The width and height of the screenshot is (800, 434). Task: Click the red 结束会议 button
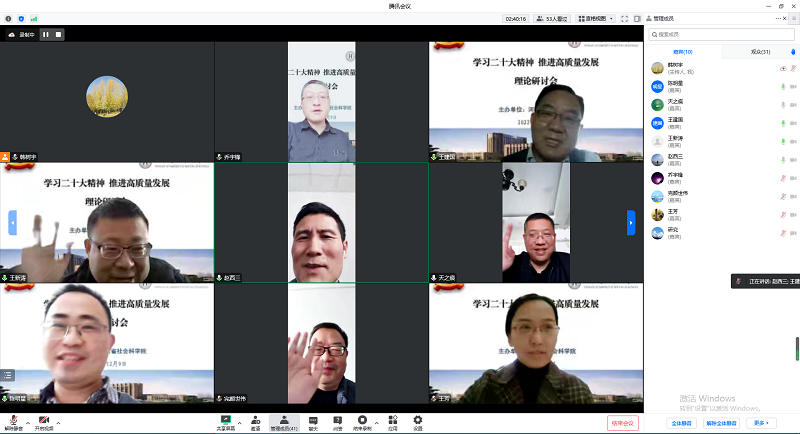point(622,423)
